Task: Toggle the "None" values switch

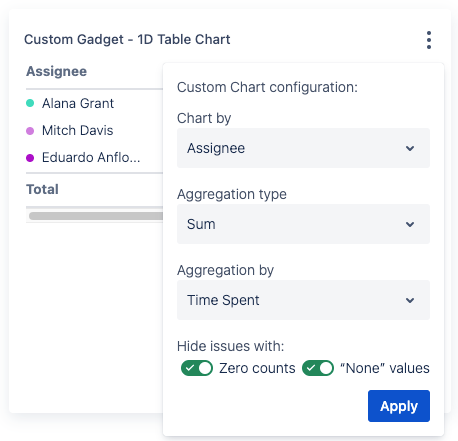Action: point(318,368)
